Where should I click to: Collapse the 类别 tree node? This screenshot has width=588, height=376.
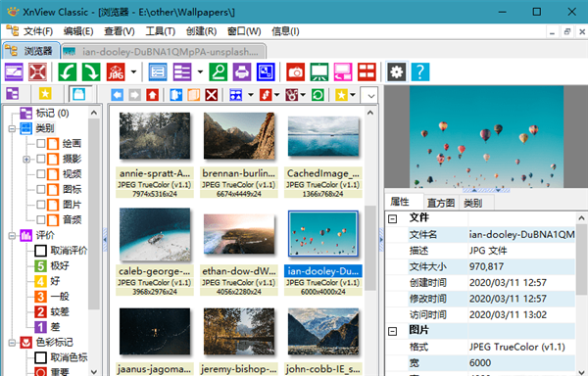click(12, 129)
